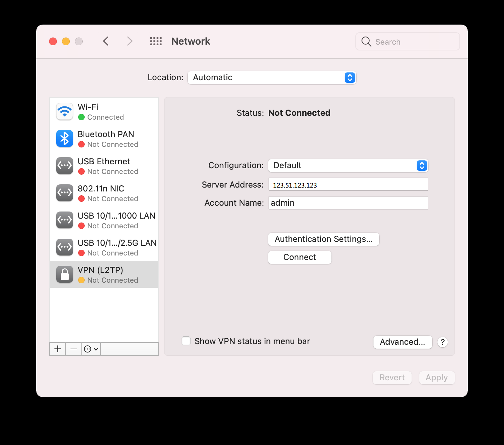Open the Location dropdown

click(x=272, y=78)
